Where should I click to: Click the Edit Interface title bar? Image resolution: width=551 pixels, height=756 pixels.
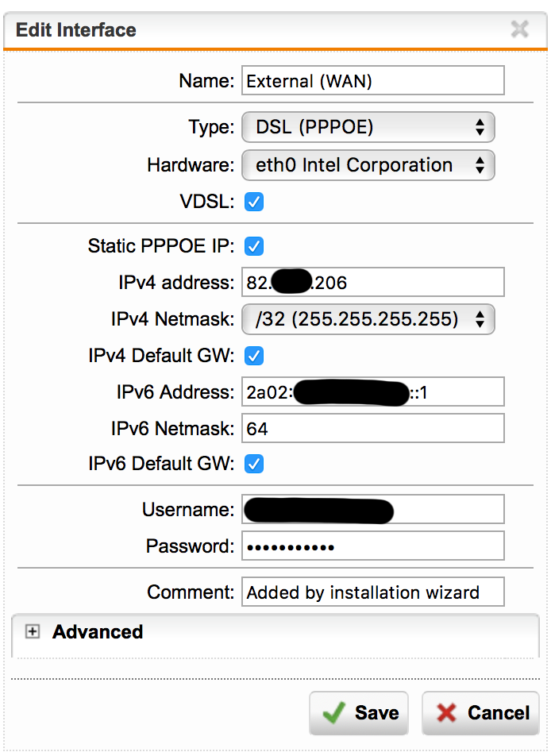tap(275, 30)
